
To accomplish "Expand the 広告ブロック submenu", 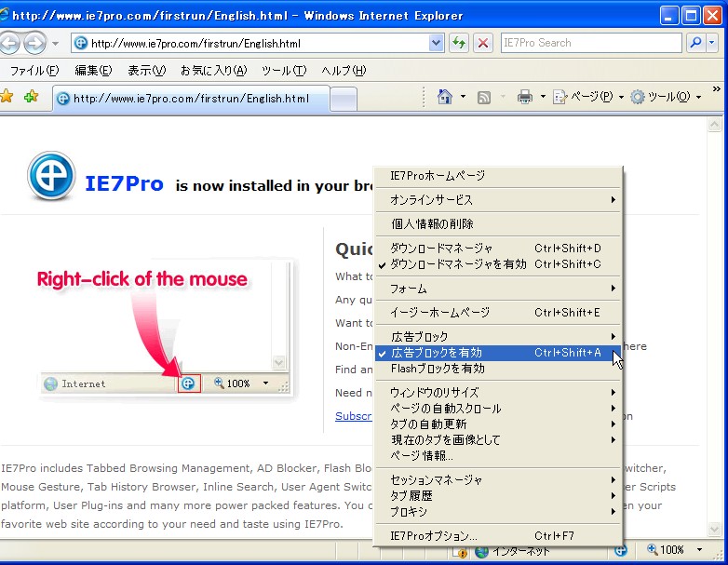I will 498,337.
